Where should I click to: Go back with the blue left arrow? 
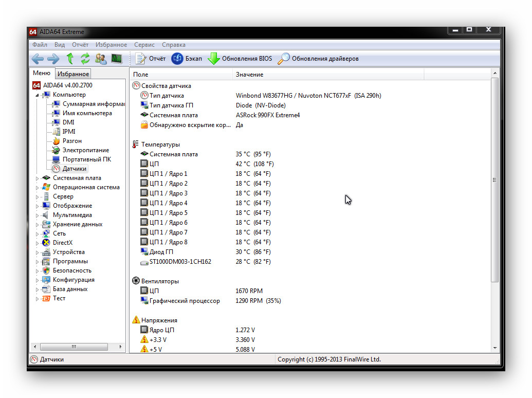click(x=38, y=59)
